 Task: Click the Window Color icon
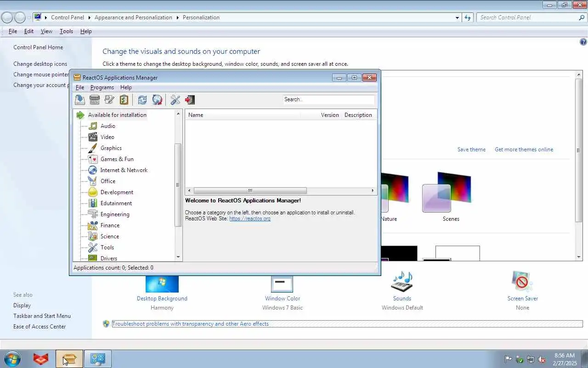pyautogui.click(x=282, y=284)
